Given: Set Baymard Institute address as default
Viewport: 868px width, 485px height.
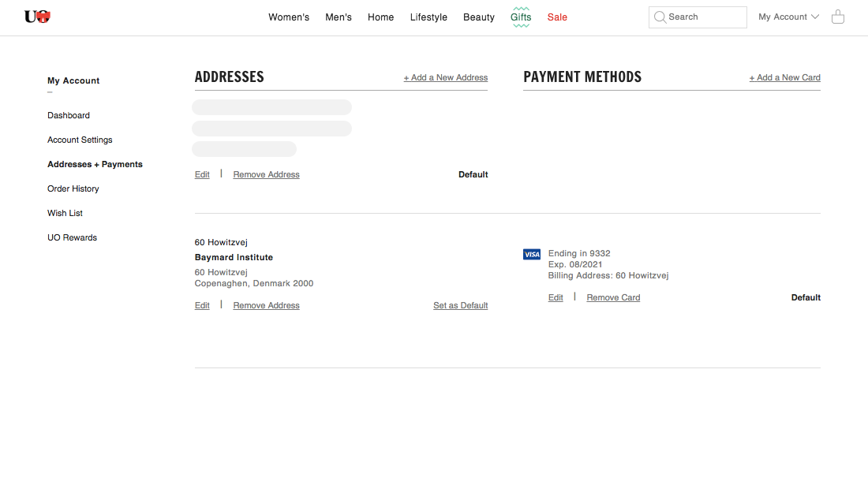Looking at the screenshot, I should (x=461, y=305).
